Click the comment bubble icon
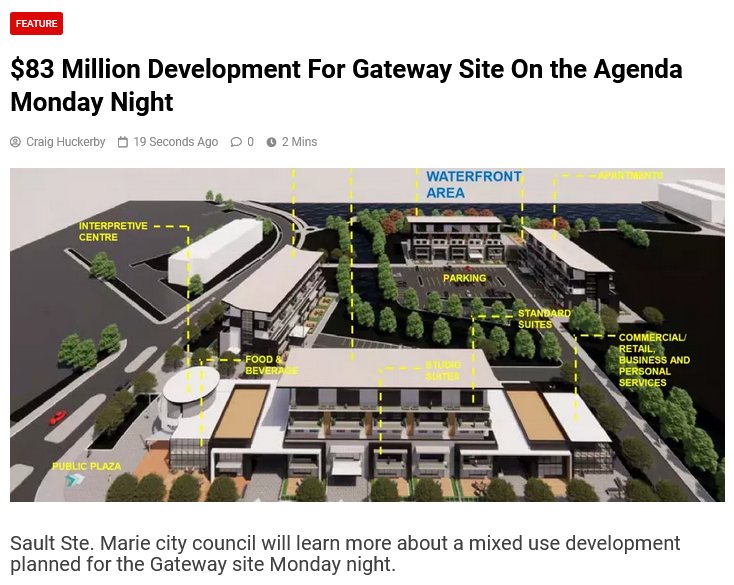734x585 pixels. click(x=236, y=142)
